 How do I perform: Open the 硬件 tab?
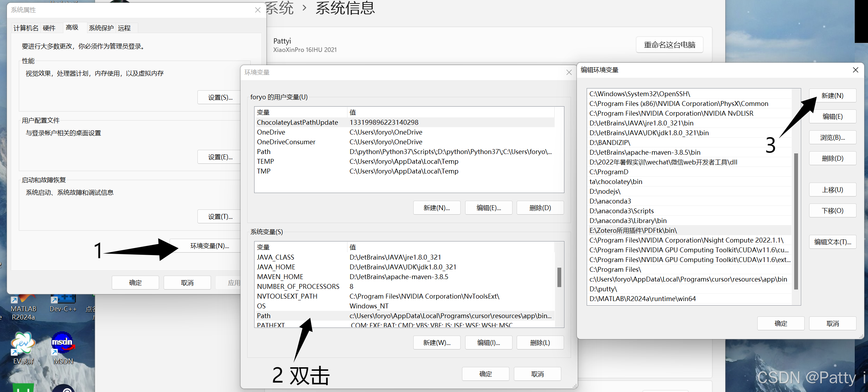(49, 28)
